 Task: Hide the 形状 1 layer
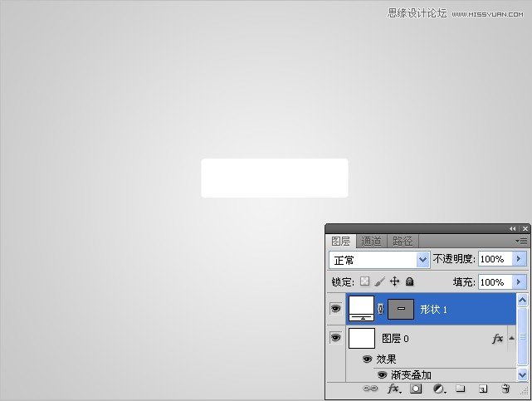pyautogui.click(x=335, y=308)
